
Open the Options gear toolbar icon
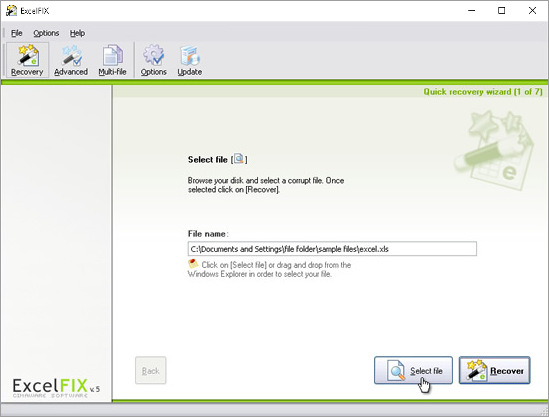pyautogui.click(x=153, y=60)
